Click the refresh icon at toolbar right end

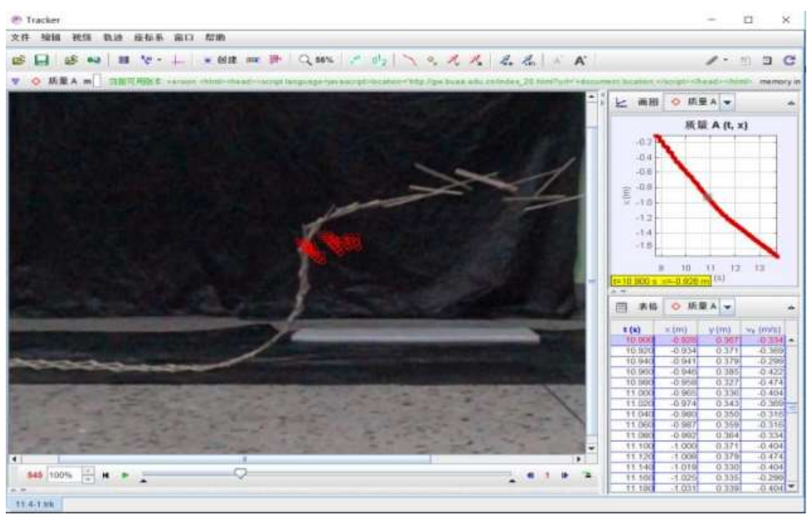(789, 60)
